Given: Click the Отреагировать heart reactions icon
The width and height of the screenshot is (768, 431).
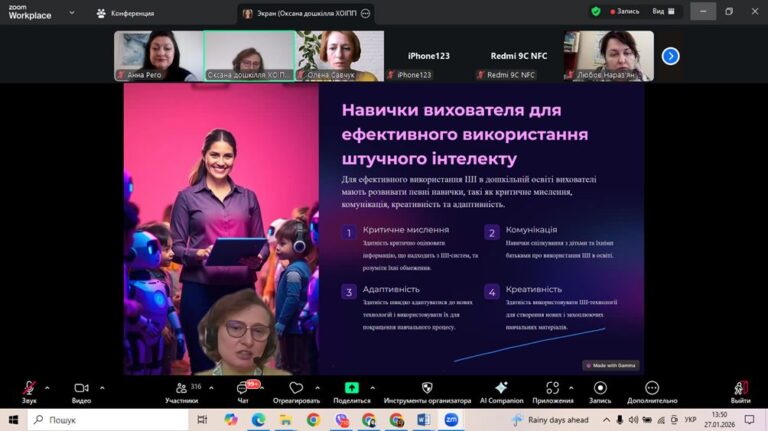Looking at the screenshot, I should click(x=296, y=388).
